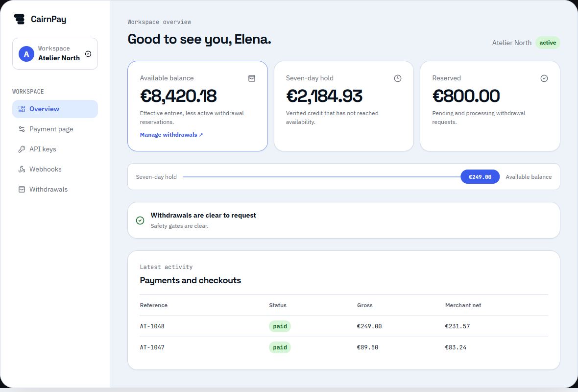This screenshot has height=392, width=578.
Task: Open the Atelier North workspace switcher
Action: click(55, 54)
